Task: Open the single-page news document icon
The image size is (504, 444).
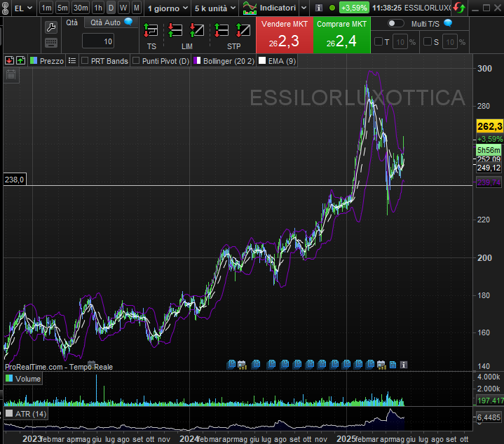Action: coord(393,365)
